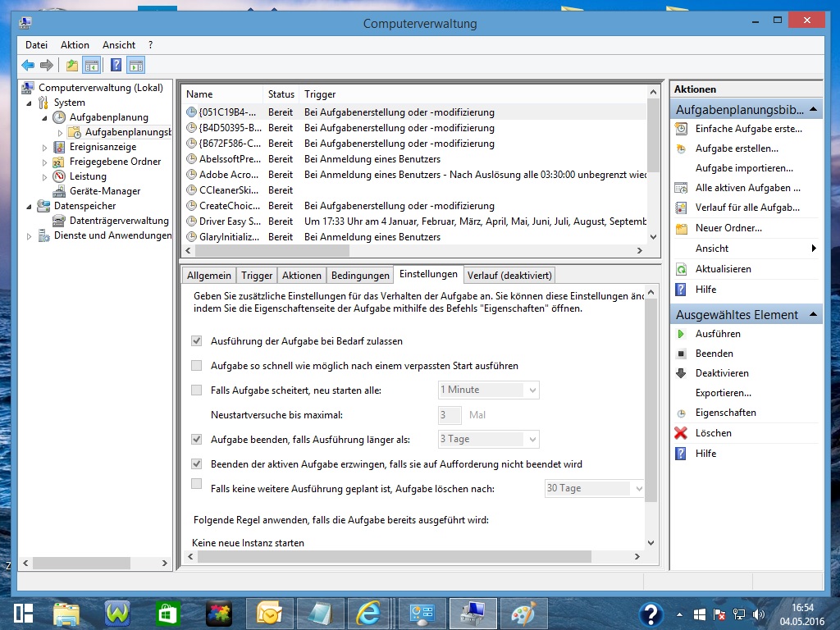Open Internet Explorer from the taskbar
This screenshot has width=840, height=630.
pyautogui.click(x=368, y=614)
